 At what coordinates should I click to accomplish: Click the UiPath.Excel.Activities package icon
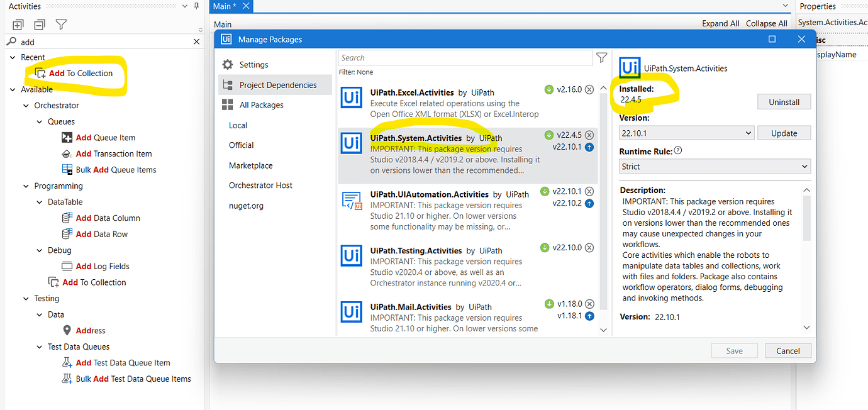click(352, 97)
